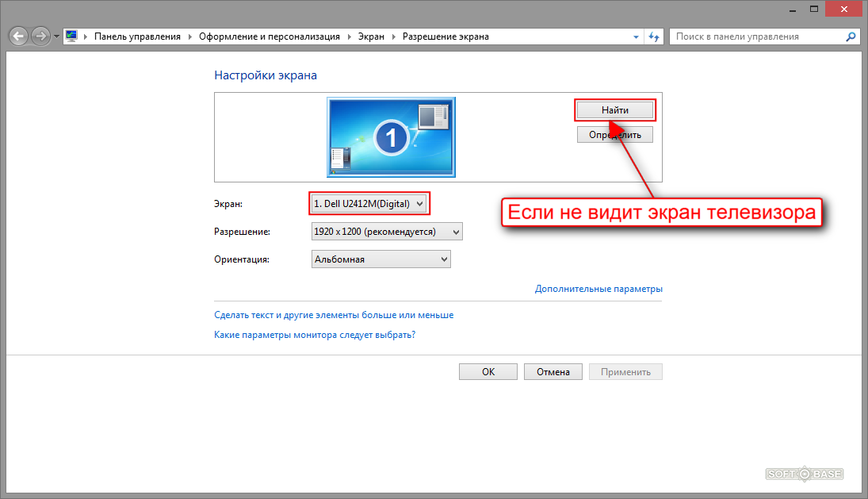Click the refresh icon in address bar
Viewport: 868px width, 499px height.
[654, 37]
